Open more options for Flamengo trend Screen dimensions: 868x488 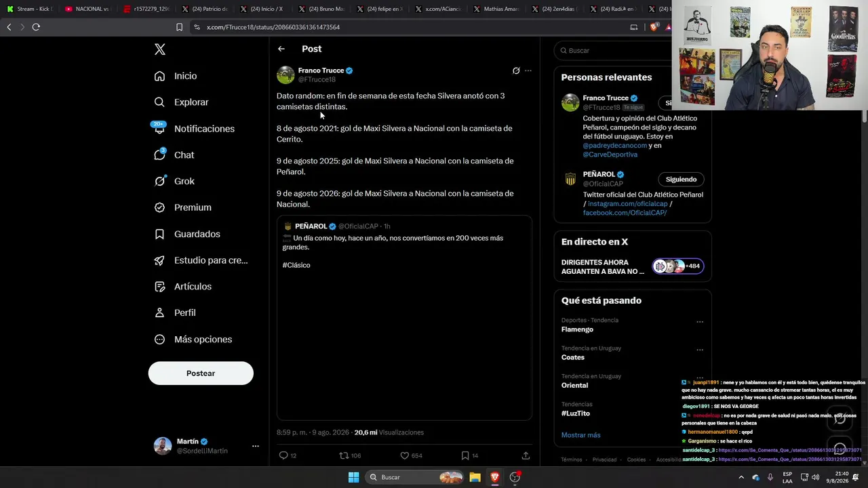pos(700,322)
